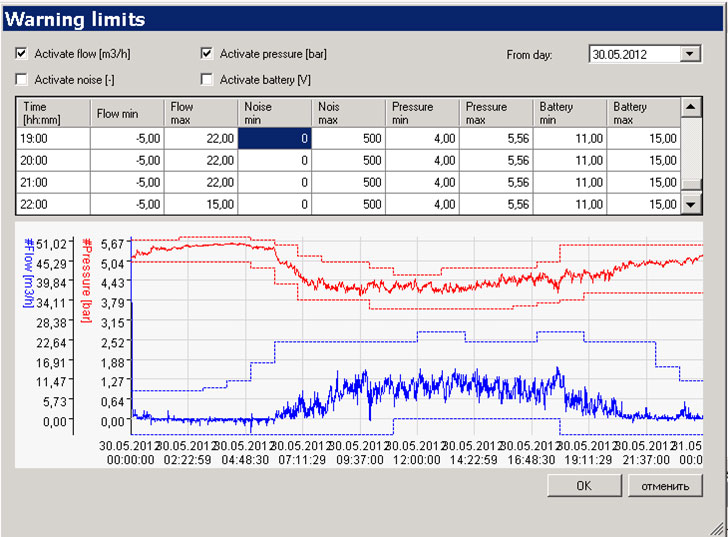Viewport: 728px width, 537px height.
Task: Select Battery max 15,00 in 21:00 row
Action: point(644,182)
